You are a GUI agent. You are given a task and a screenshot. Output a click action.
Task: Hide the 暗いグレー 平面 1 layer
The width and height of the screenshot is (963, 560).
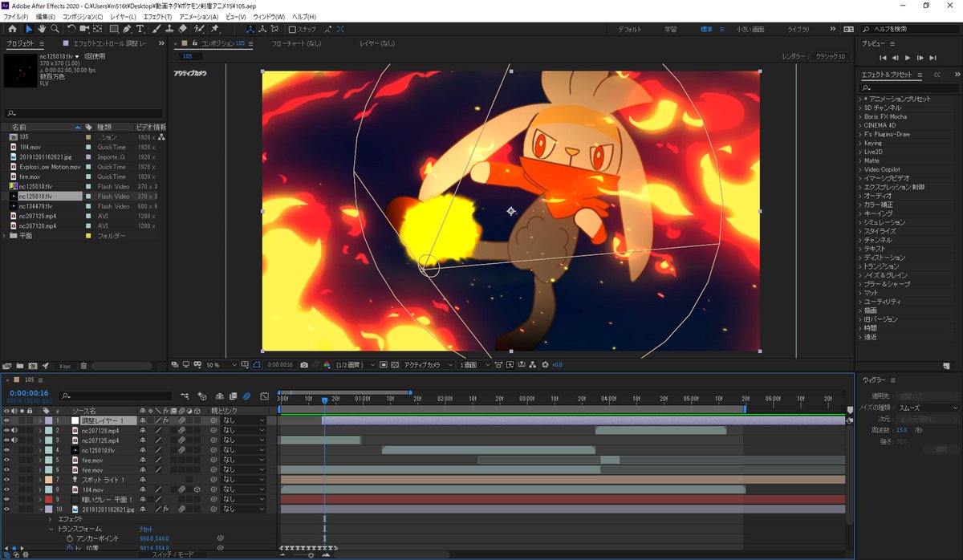click(x=7, y=499)
